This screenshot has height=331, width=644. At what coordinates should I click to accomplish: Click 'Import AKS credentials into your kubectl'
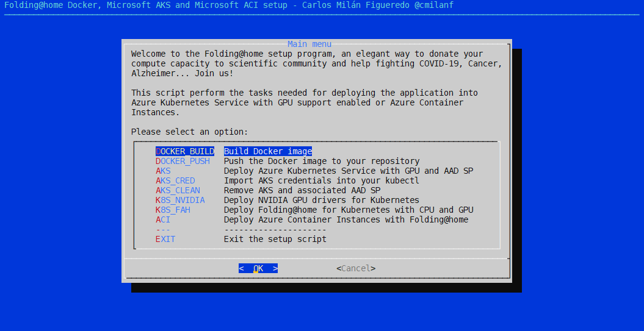(322, 181)
